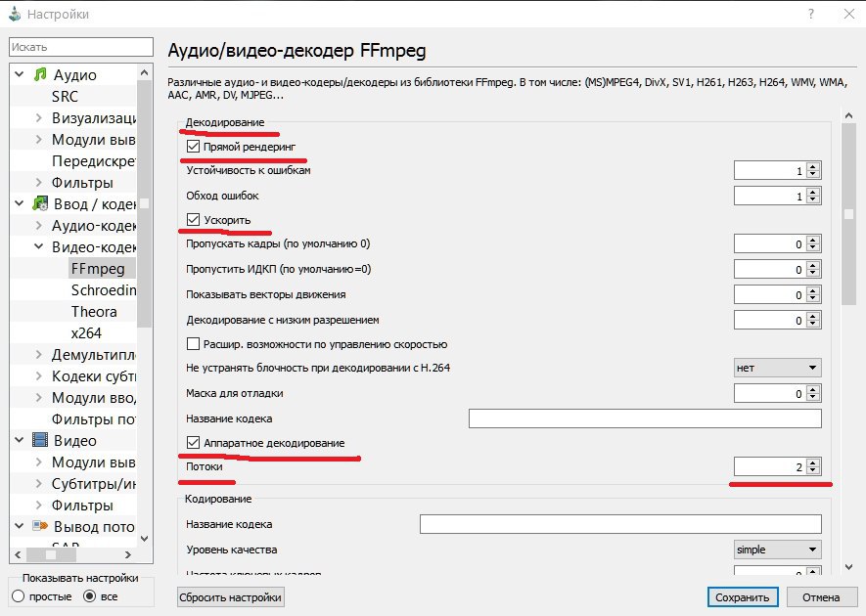Expand audio Модули вывода node
The image size is (866, 616).
tap(39, 139)
